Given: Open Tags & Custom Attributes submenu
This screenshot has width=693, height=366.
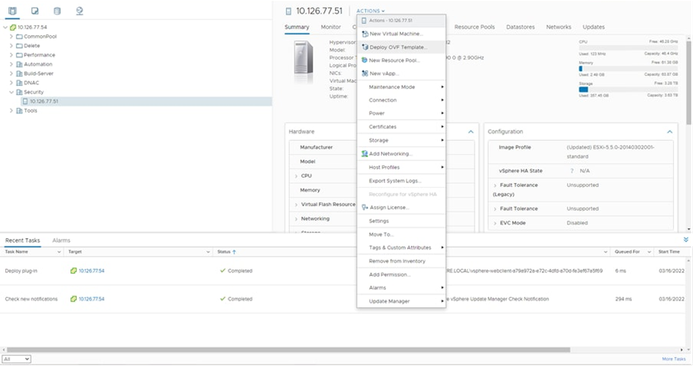Looking at the screenshot, I should [x=401, y=248].
